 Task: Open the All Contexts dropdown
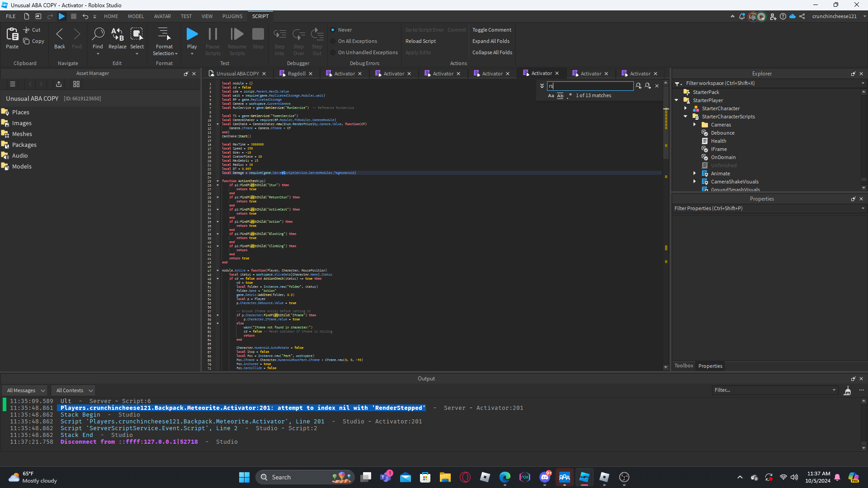pyautogui.click(x=74, y=390)
